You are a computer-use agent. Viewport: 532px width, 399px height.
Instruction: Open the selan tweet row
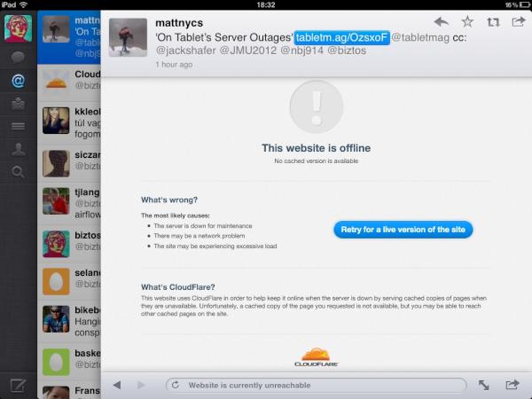[69, 281]
